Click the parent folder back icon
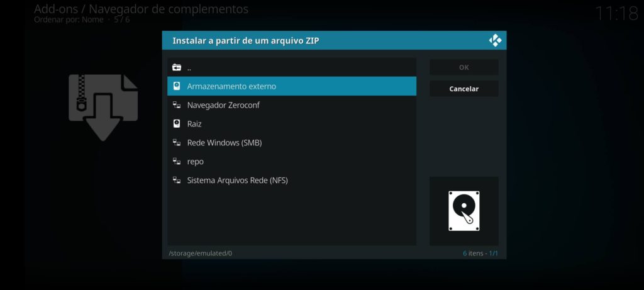 [x=177, y=67]
